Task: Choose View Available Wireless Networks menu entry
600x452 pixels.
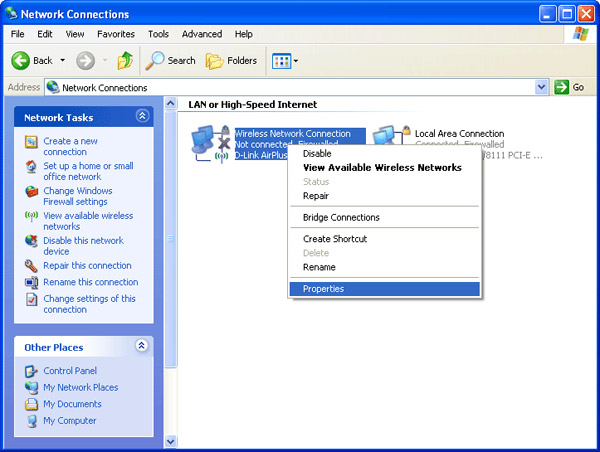Action: pyautogui.click(x=382, y=168)
